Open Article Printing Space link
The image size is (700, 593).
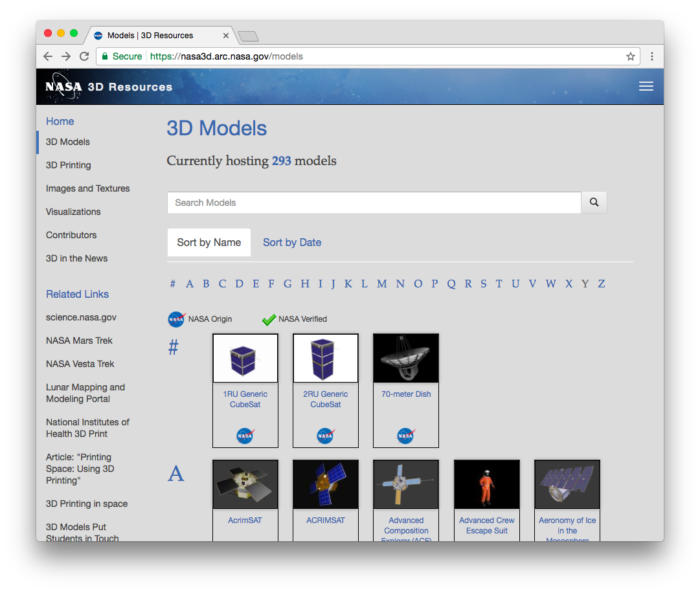[x=80, y=469]
